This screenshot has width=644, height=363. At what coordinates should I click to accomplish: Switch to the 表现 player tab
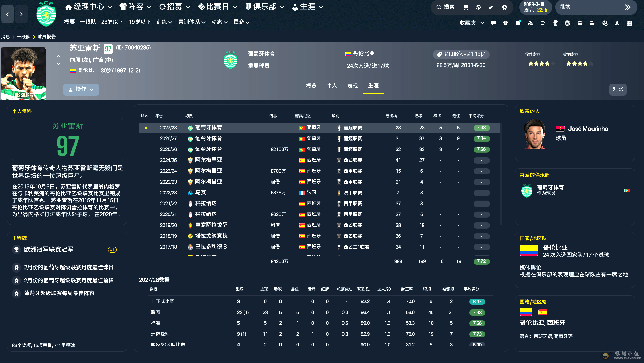353,86
